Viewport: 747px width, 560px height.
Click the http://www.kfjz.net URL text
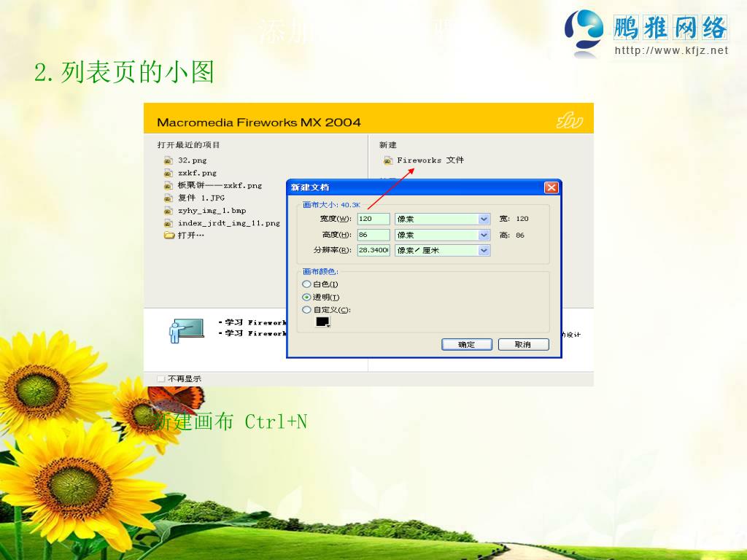pyautogui.click(x=671, y=50)
